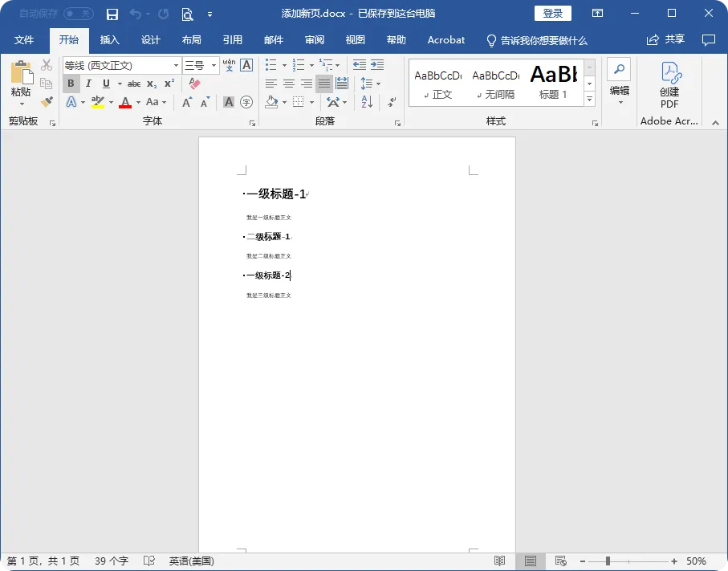The image size is (728, 571).
Task: Click the proofing book icon in status bar
Action: point(149,561)
